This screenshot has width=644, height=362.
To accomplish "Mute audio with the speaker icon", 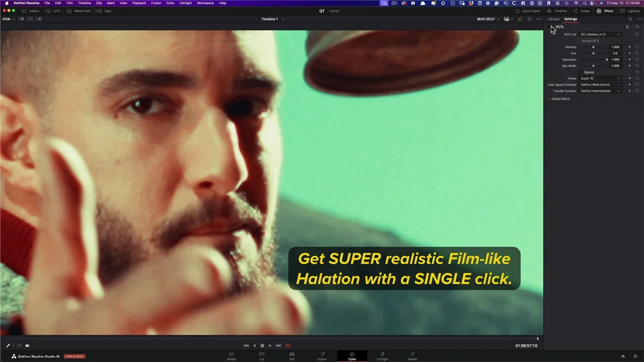I will (27, 345).
